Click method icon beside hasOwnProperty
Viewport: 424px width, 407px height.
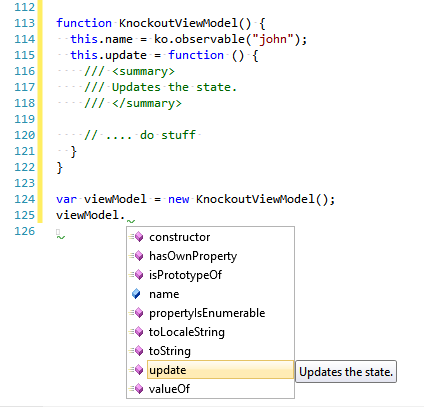(136, 256)
